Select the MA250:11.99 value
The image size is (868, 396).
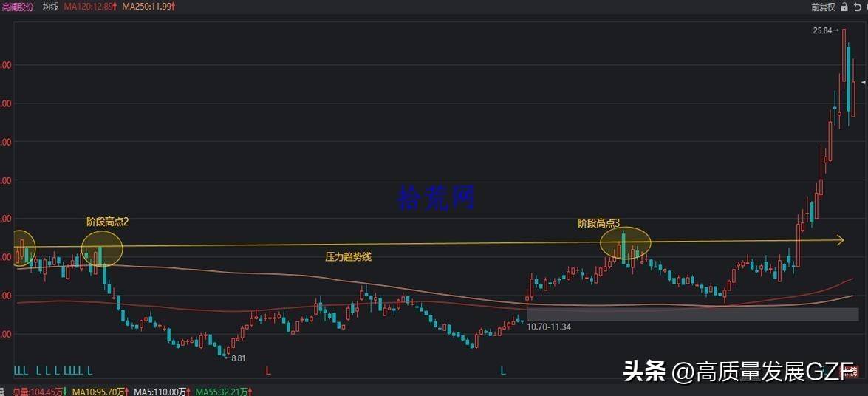[148, 7]
